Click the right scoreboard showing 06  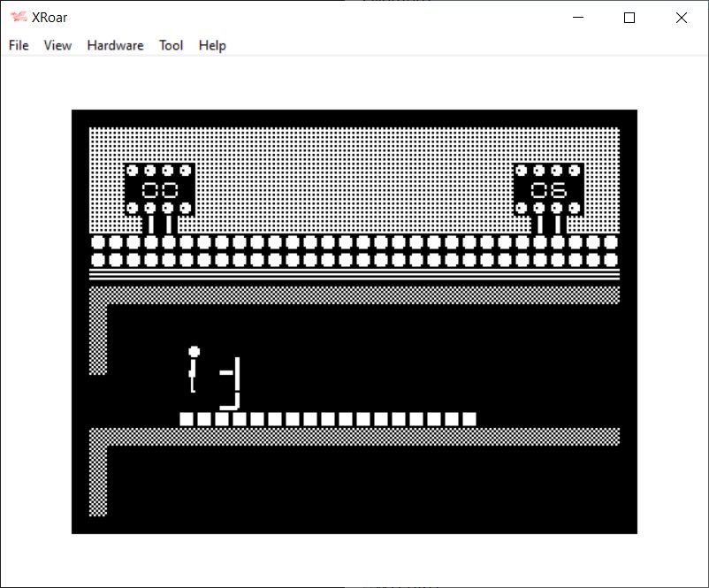point(548,189)
